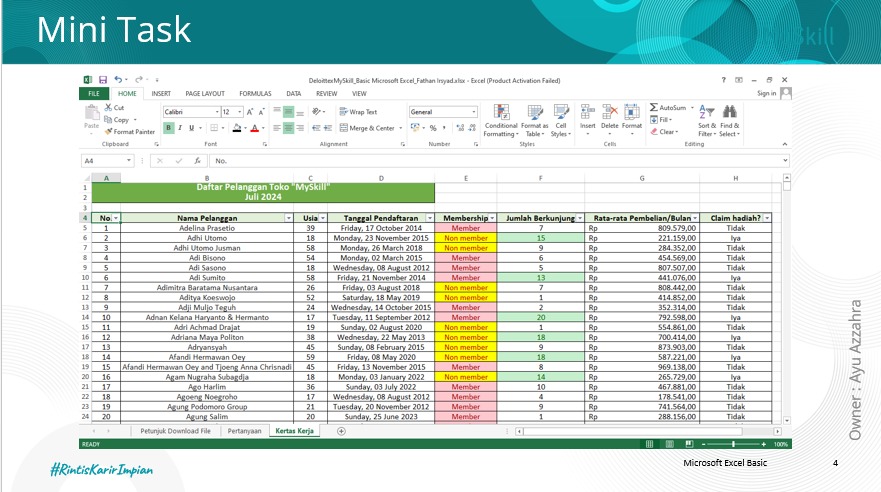Open Format as Table gallery

click(534, 120)
